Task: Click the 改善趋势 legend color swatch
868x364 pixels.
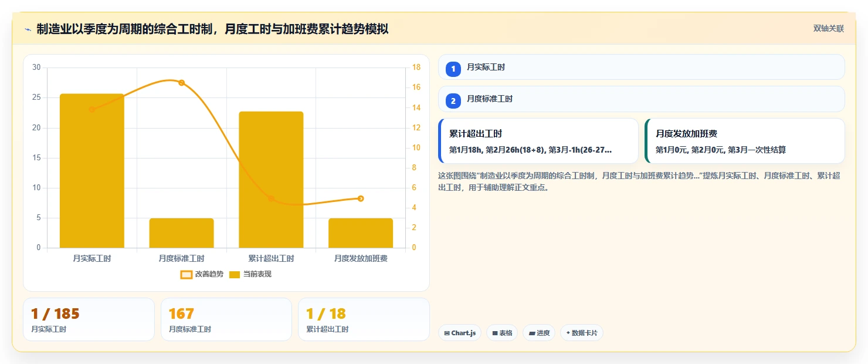Action: point(187,274)
